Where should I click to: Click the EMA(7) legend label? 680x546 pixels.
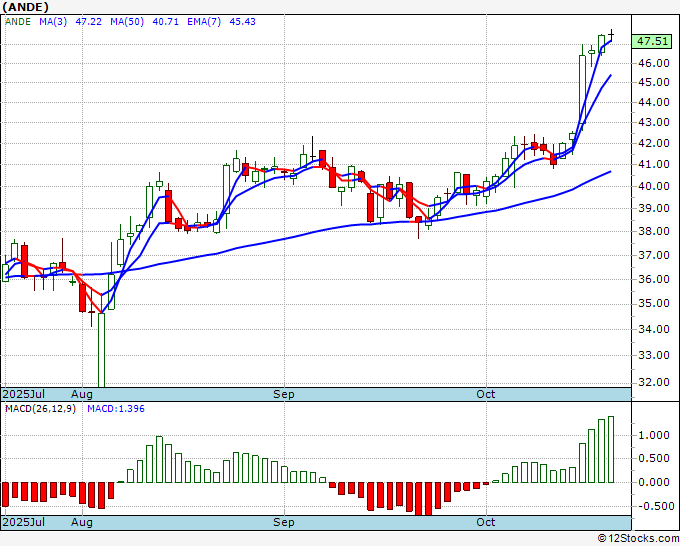204,22
